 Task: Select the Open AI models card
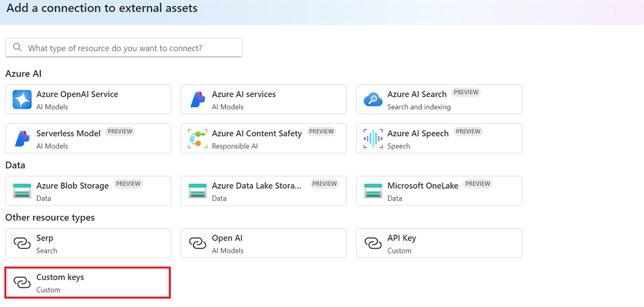pyautogui.click(x=264, y=243)
